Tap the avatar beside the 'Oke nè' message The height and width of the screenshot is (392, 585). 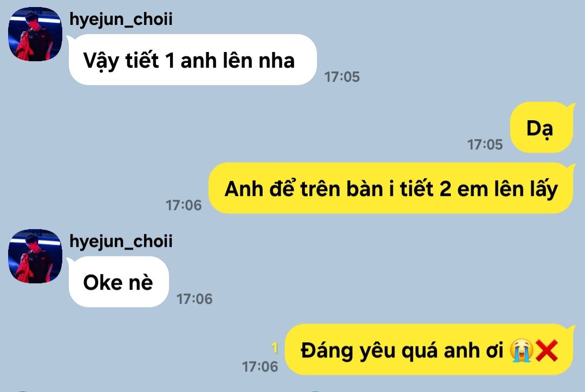tap(35, 256)
